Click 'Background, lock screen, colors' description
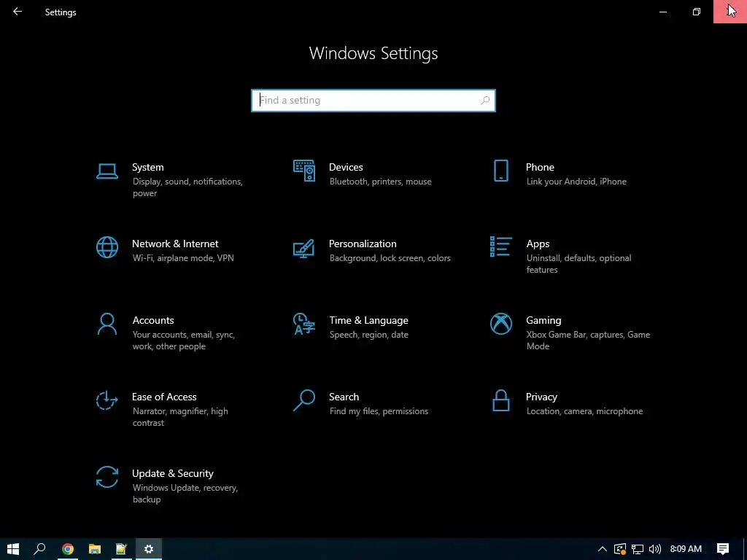Viewport: 747px width, 560px height. point(390,258)
